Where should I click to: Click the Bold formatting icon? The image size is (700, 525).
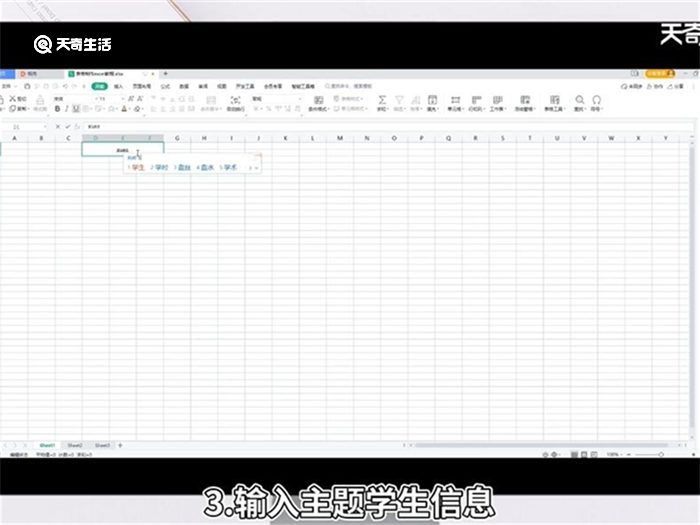point(57,109)
